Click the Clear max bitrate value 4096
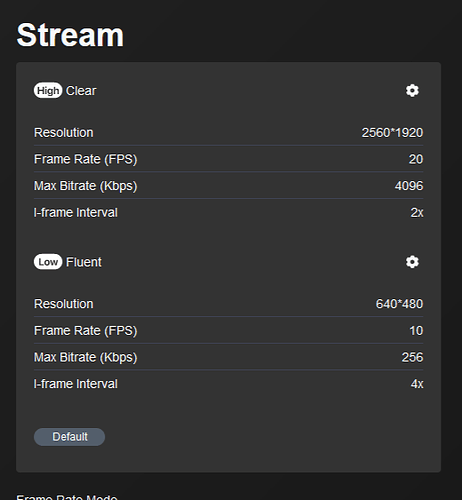 (409, 186)
